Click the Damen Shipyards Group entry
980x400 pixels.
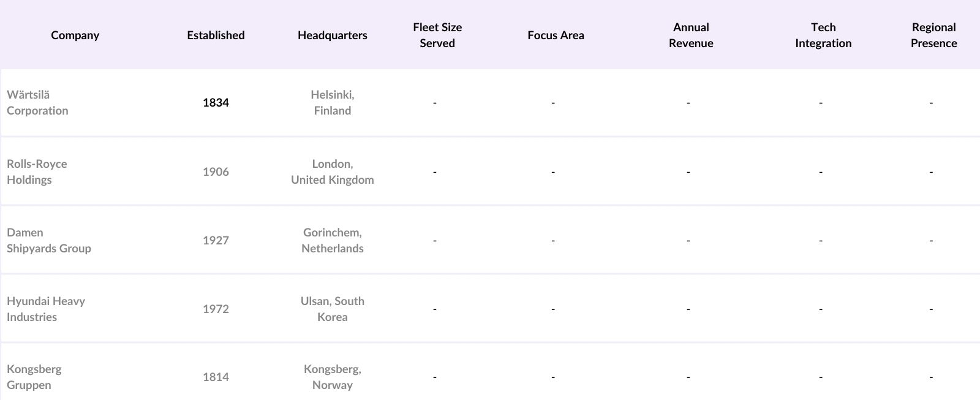pyautogui.click(x=49, y=241)
